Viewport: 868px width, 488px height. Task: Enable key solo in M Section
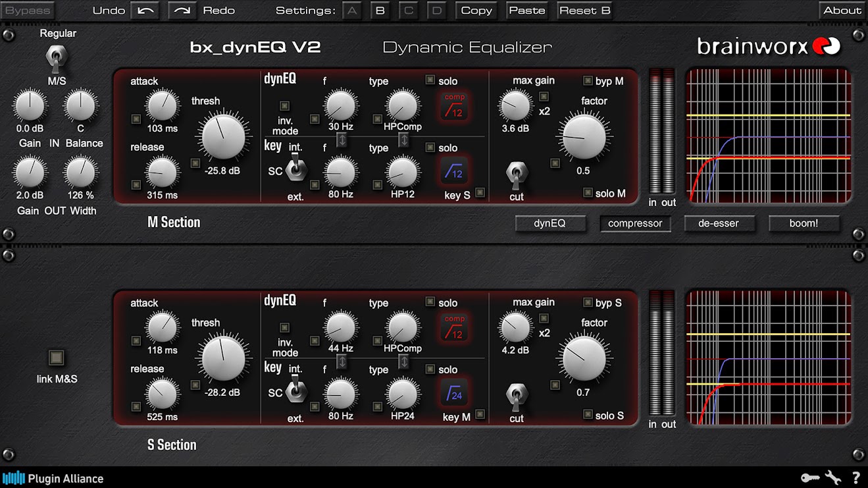coord(430,148)
